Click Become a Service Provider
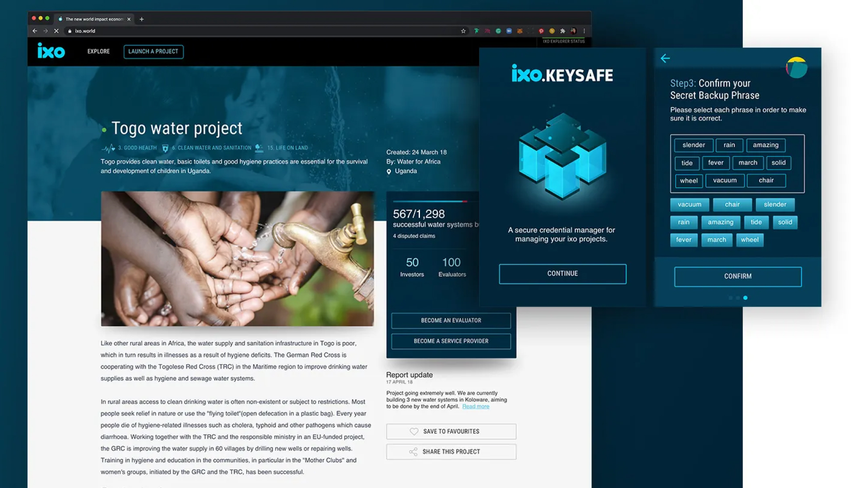The height and width of the screenshot is (488, 868). pyautogui.click(x=451, y=341)
